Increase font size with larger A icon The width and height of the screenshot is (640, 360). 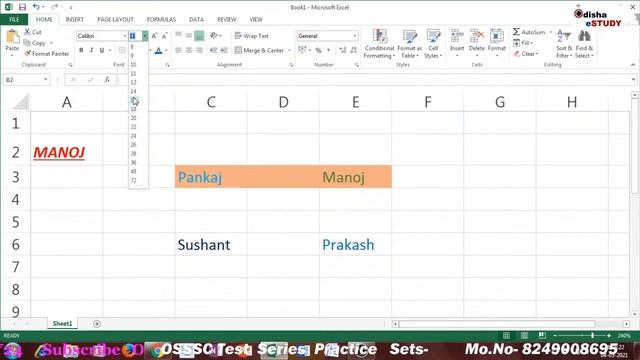(154, 36)
